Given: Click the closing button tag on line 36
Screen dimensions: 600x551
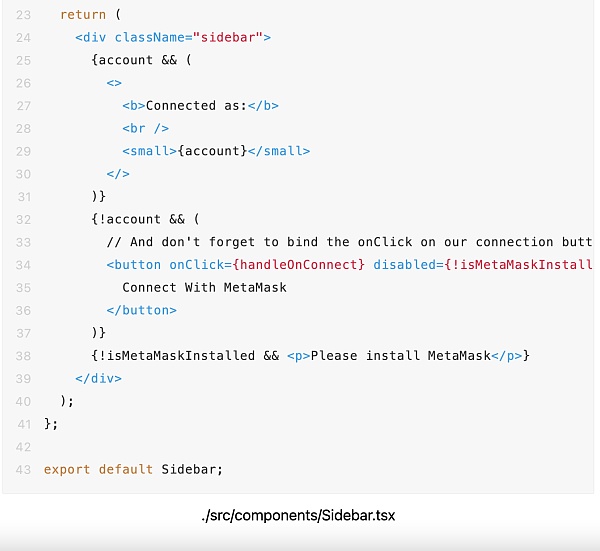Looking at the screenshot, I should (x=141, y=310).
